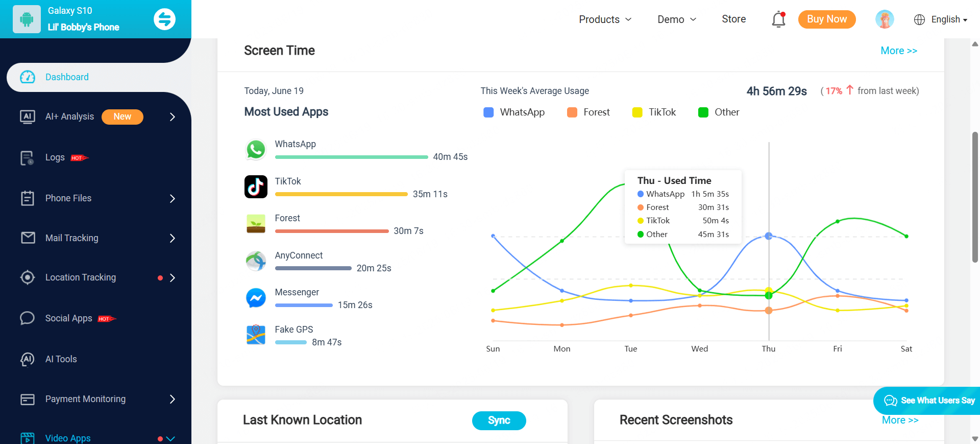The width and height of the screenshot is (980, 444).
Task: Click the red up arrow by 17%
Action: click(x=850, y=90)
